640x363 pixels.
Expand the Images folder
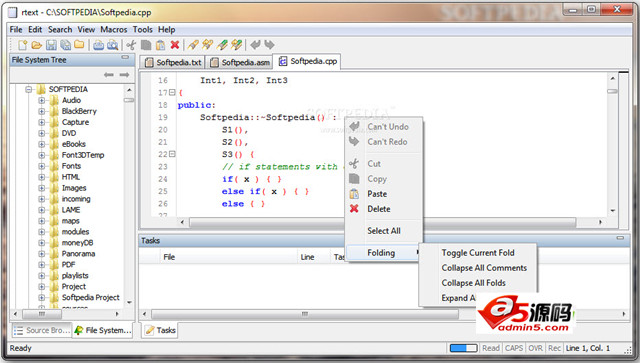click(42, 188)
